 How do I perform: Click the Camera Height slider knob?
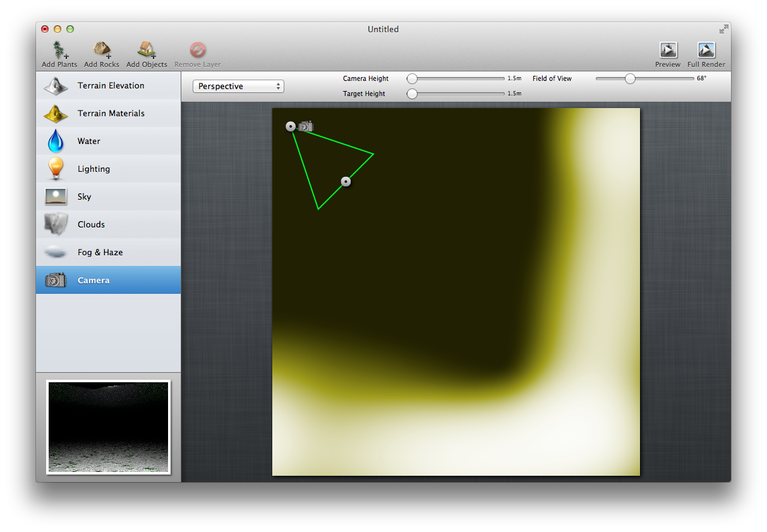pyautogui.click(x=412, y=78)
